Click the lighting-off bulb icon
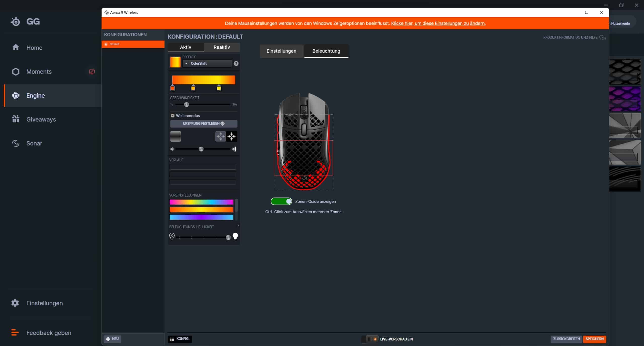The image size is (644, 346). coord(172,236)
